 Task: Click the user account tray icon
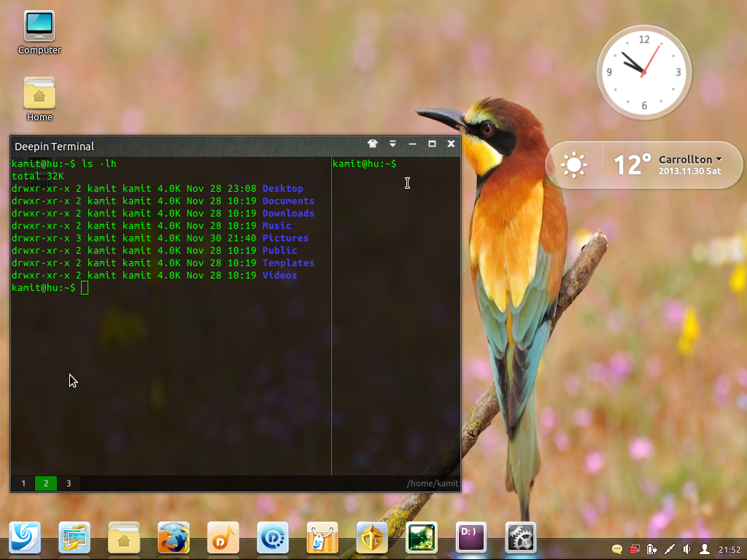click(x=704, y=549)
